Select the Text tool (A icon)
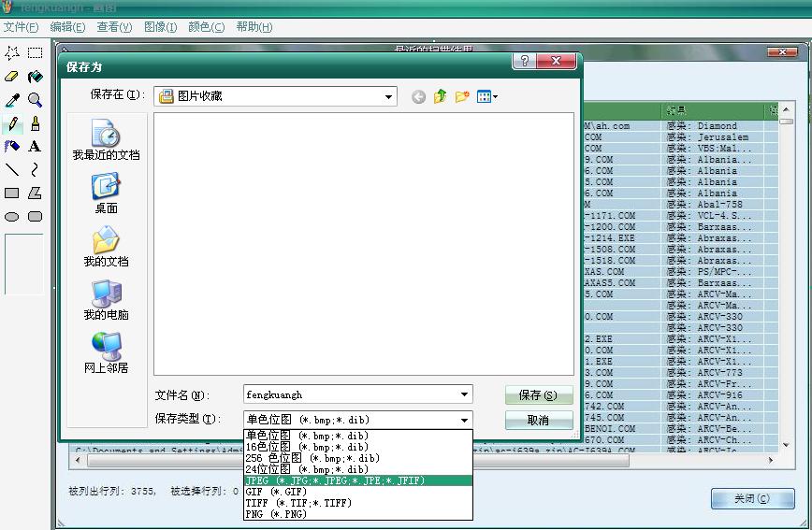This screenshot has height=530, width=812. coord(35,147)
